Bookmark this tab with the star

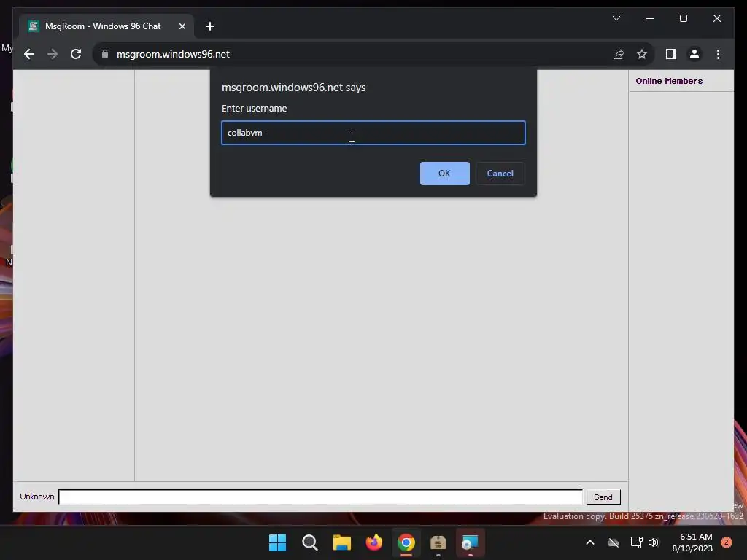click(642, 54)
